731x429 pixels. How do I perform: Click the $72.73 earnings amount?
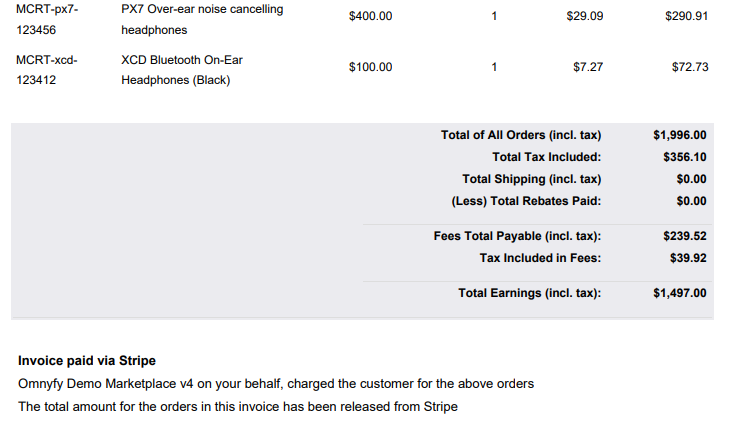pyautogui.click(x=690, y=67)
